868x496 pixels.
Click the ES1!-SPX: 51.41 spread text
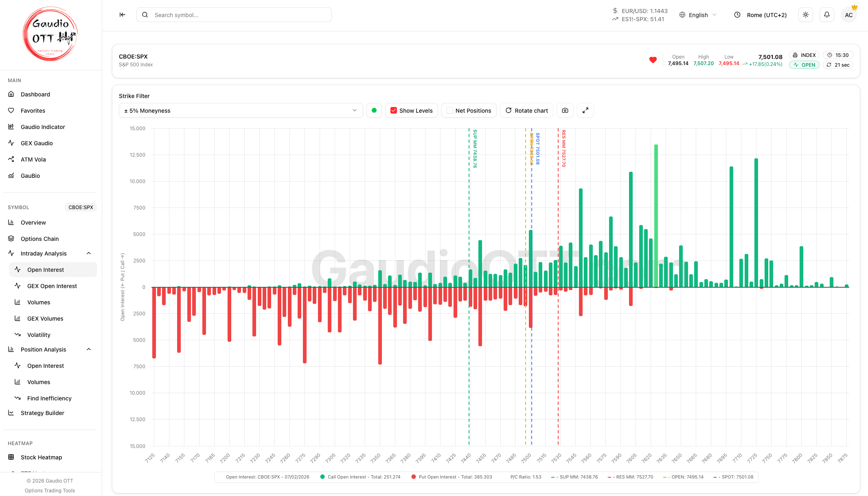tap(643, 19)
